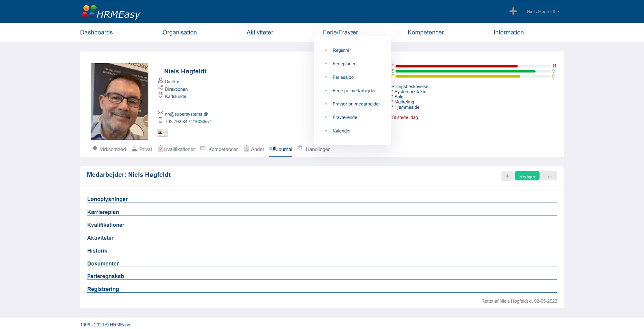Switch to the Kompetencer profile tab
The width and height of the screenshot is (644, 329).
click(x=219, y=149)
